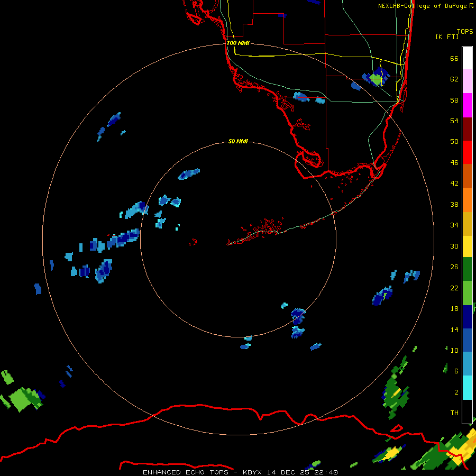
Task: Select the dark orange legend swatch
Action: 467,176
